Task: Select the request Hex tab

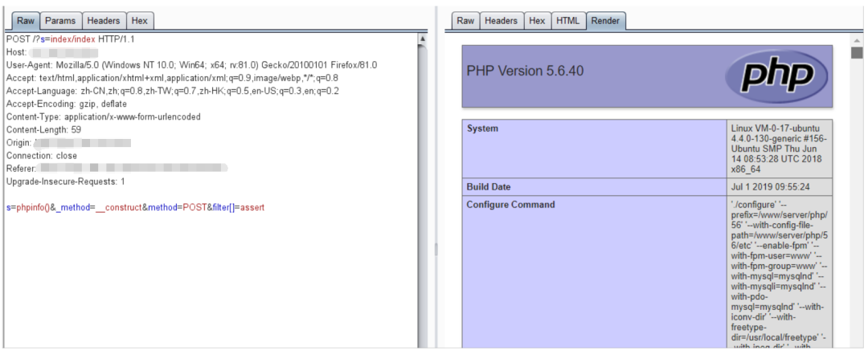Action: [x=139, y=21]
